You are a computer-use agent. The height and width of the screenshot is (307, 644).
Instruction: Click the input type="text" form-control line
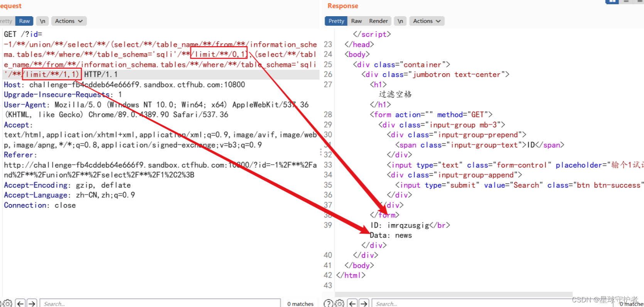[515, 165]
